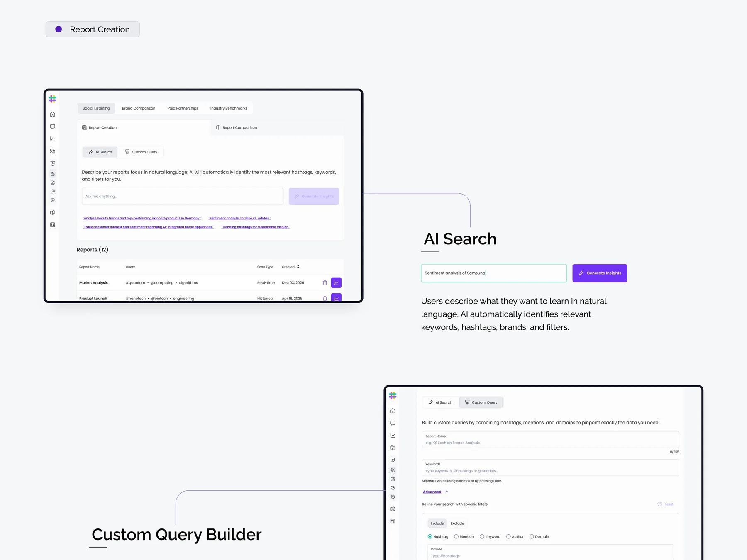Open the Home icon in the Custom Query window sidebar
Viewport: 747px width, 560px height.
pos(393,411)
